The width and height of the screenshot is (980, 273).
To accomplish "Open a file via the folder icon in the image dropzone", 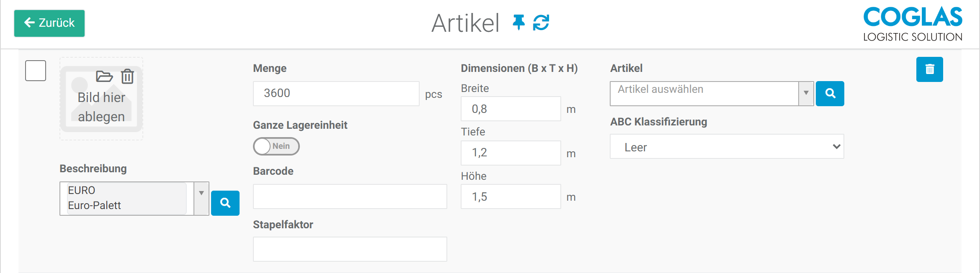I will [103, 77].
